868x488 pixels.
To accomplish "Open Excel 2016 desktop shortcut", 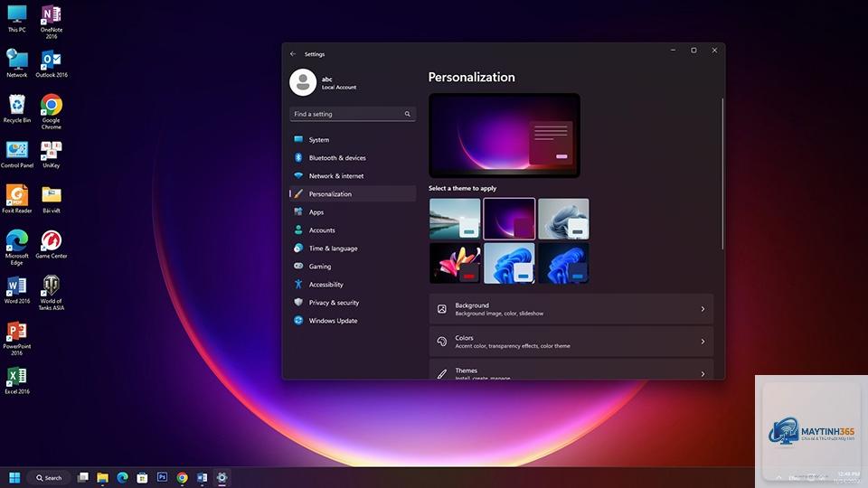I will point(16,380).
